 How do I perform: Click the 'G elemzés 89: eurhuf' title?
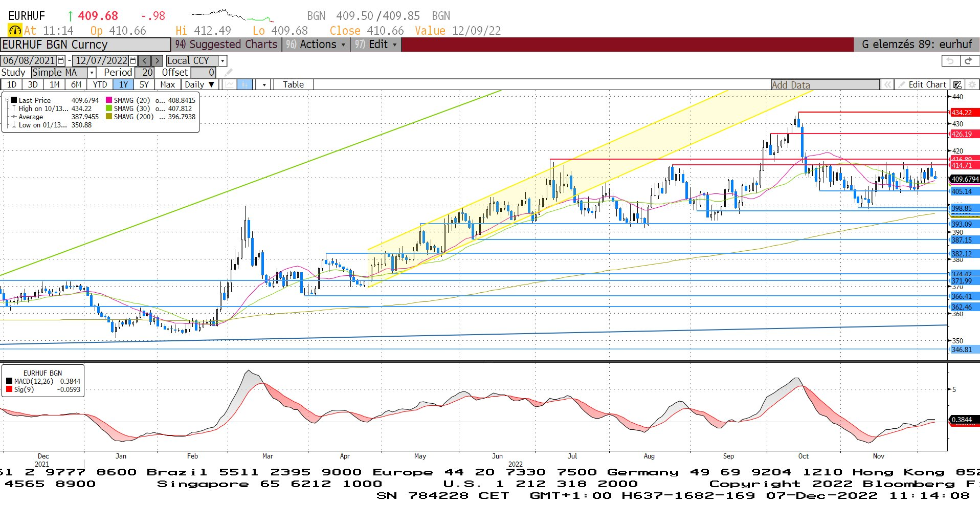click(917, 45)
